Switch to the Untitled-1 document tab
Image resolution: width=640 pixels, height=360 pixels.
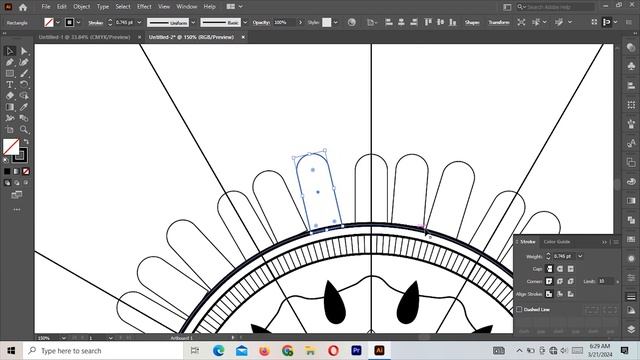(x=84, y=37)
